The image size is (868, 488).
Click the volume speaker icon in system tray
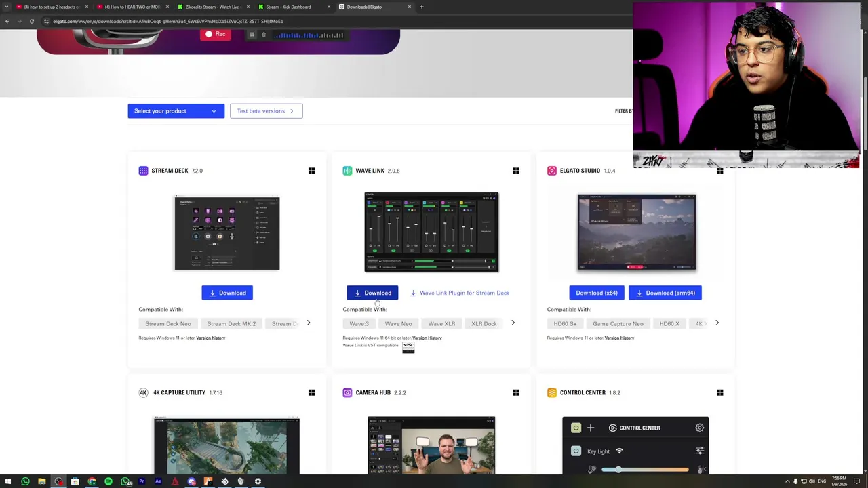click(x=812, y=481)
